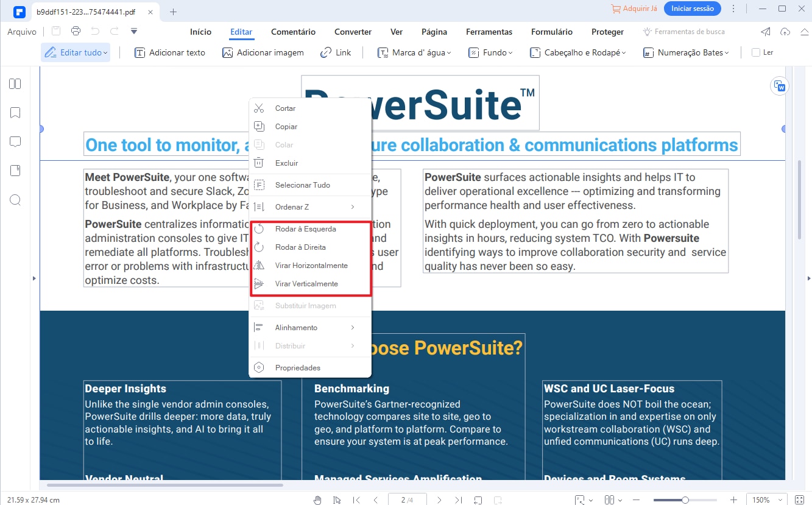Open the page thumbnails sidebar panel

pos(15,84)
